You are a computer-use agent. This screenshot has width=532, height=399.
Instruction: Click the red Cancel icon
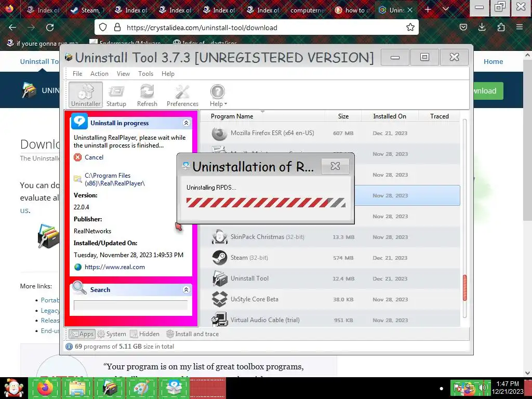pos(78,157)
